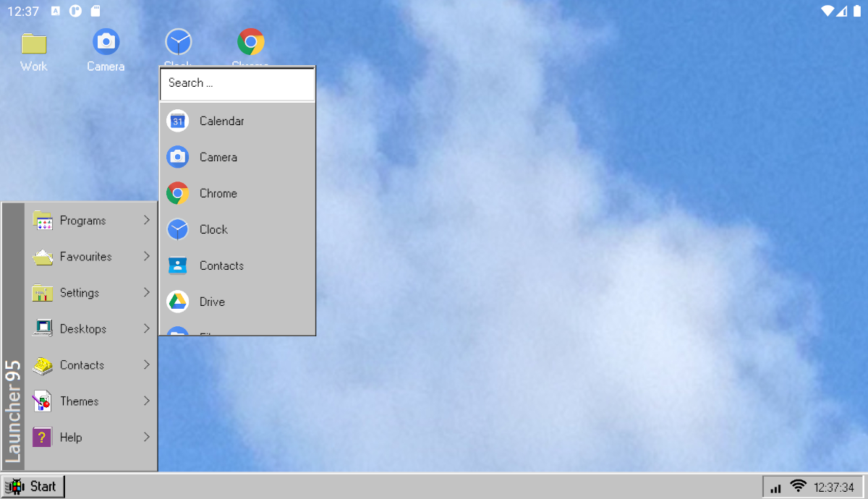Expand the Themes submenu arrow

click(x=146, y=401)
